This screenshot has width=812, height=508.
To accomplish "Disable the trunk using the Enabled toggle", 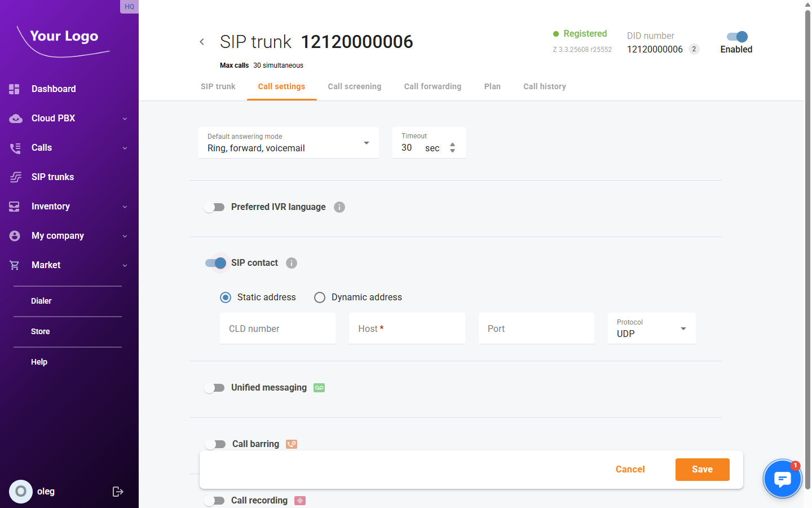I will point(736,37).
